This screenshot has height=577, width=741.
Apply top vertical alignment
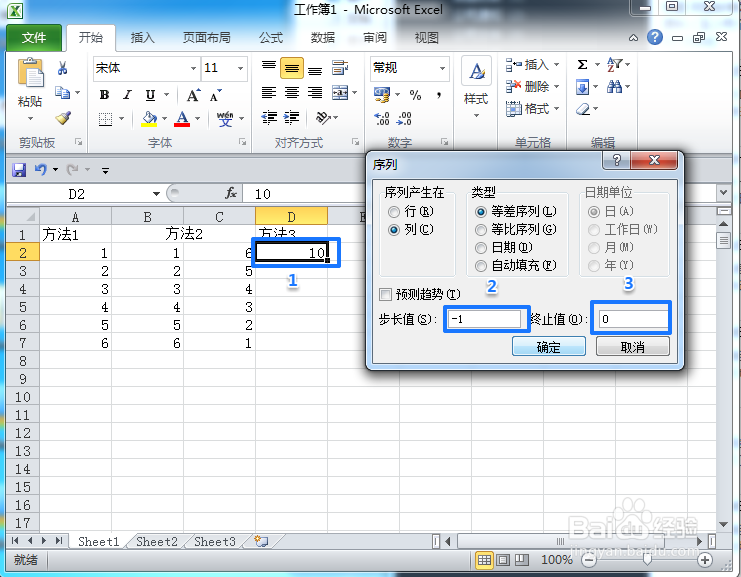[269, 68]
